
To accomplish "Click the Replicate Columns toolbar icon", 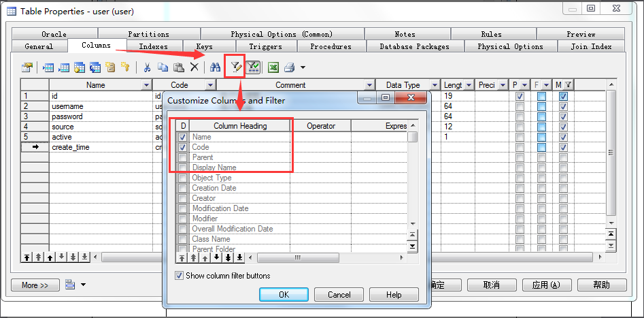I will pos(95,67).
